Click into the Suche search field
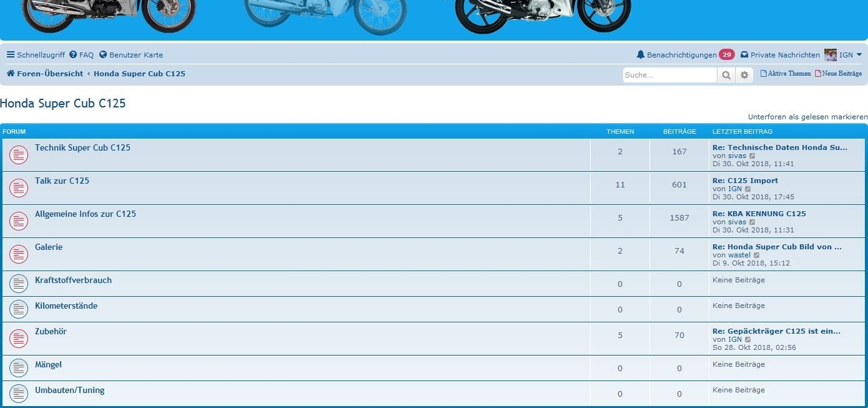Image resolution: width=868 pixels, height=408 pixels. (x=669, y=75)
